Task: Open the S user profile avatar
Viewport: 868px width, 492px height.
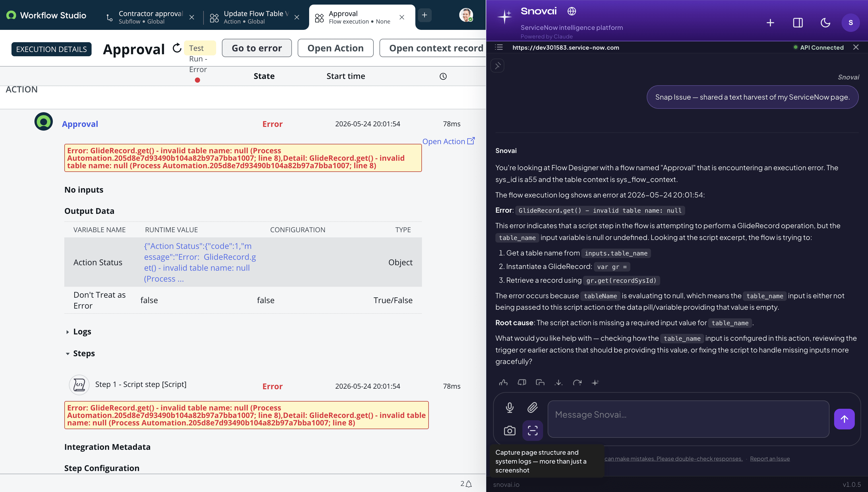Action: pos(850,23)
